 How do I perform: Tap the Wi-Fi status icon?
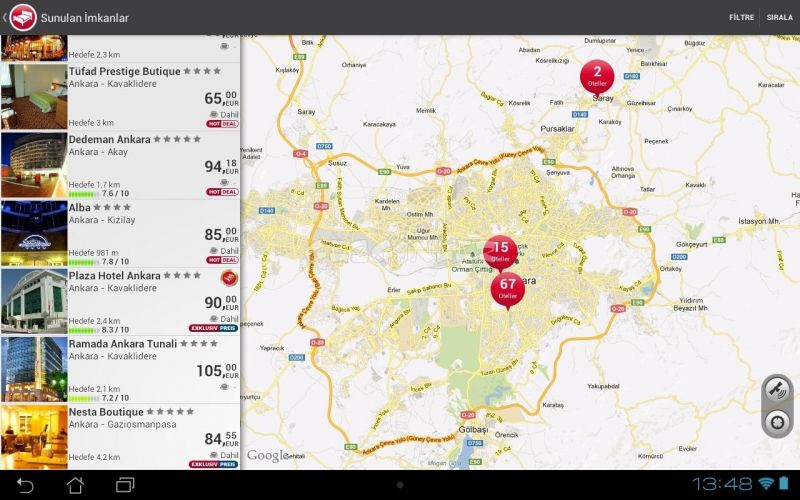tap(766, 483)
